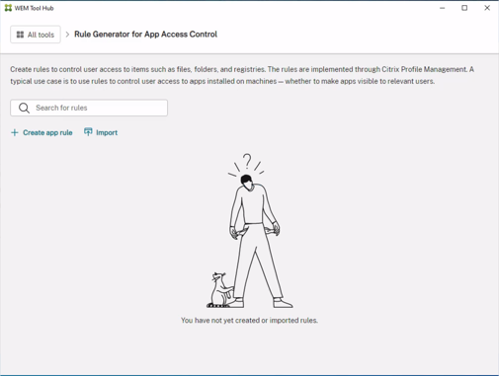Click the description text about Citrix Profile Management
This screenshot has width=499, height=376.
242,75
